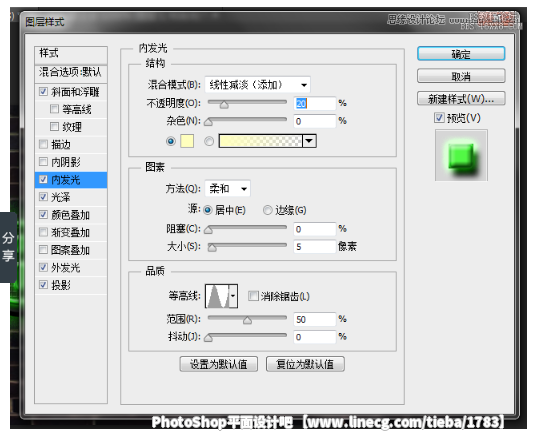Screen dimensions: 560x441
Task: Choose 边缘(G) as glow source
Action: [268, 210]
